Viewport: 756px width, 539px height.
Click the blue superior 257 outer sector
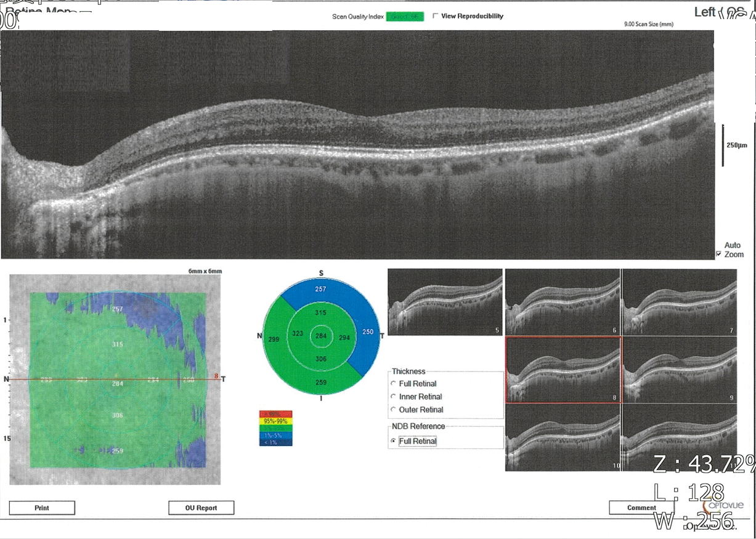[x=320, y=290]
